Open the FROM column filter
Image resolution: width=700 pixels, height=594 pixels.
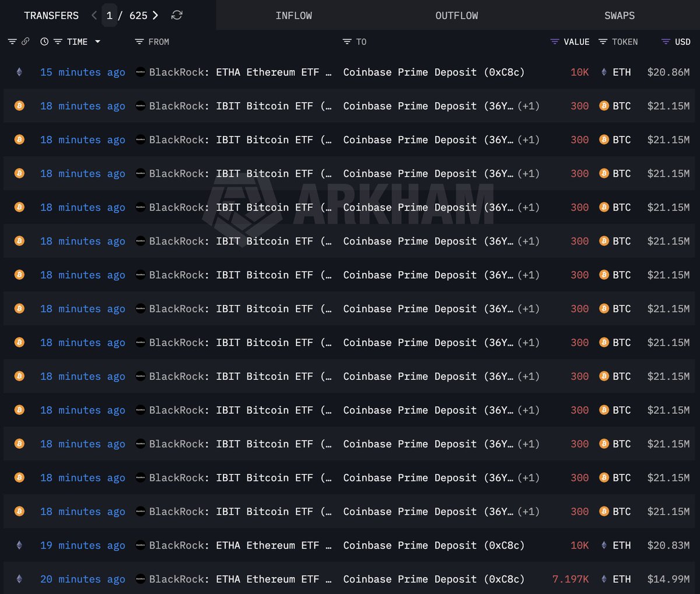[x=139, y=41]
